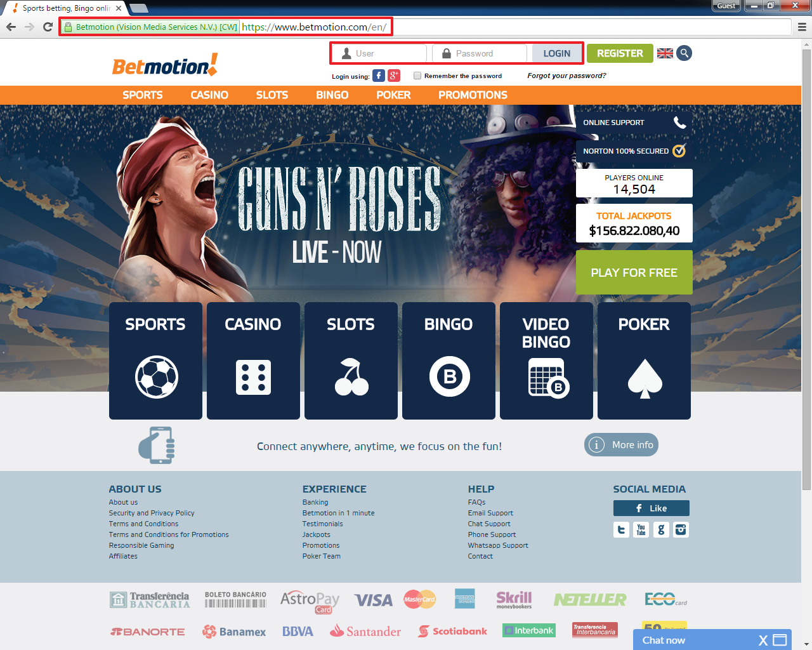This screenshot has width=812, height=650.
Task: Click the Neteller payment logo
Action: pos(590,600)
